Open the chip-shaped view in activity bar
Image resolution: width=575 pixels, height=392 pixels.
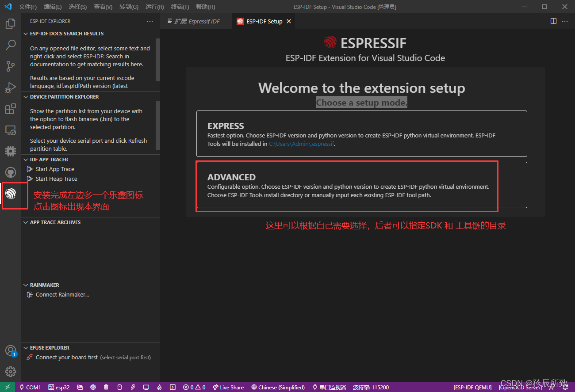click(x=11, y=151)
